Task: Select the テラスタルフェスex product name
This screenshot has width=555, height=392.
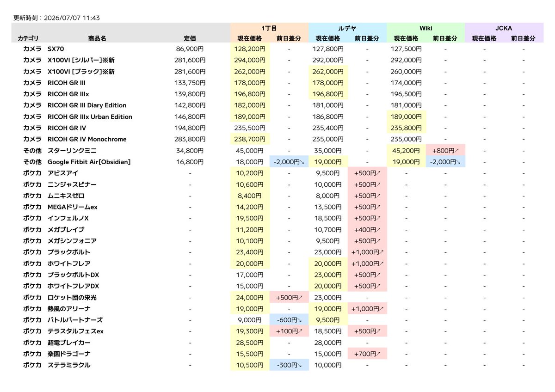Action: (75, 331)
